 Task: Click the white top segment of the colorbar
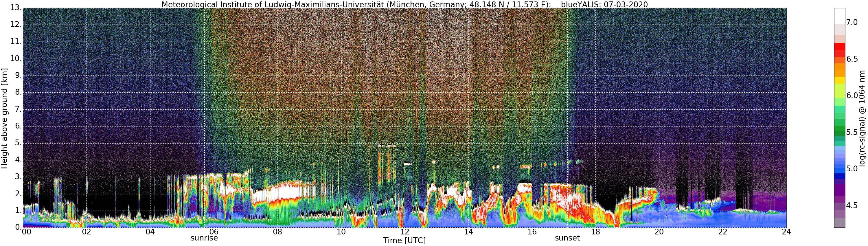(x=840, y=16)
